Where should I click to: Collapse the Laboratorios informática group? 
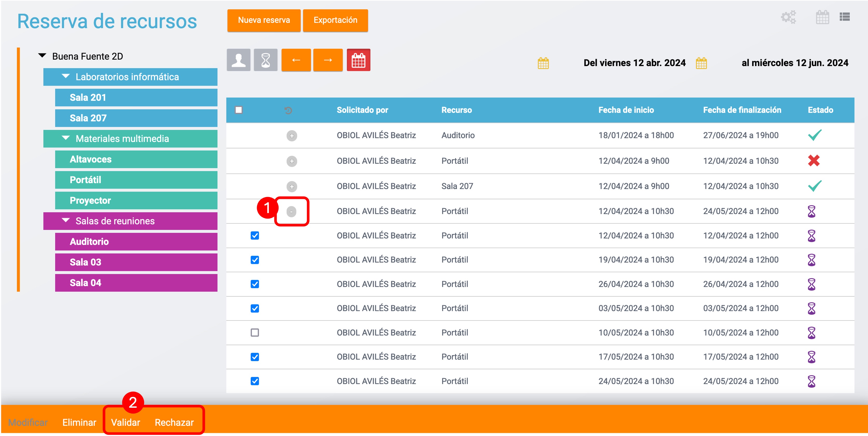(66, 76)
